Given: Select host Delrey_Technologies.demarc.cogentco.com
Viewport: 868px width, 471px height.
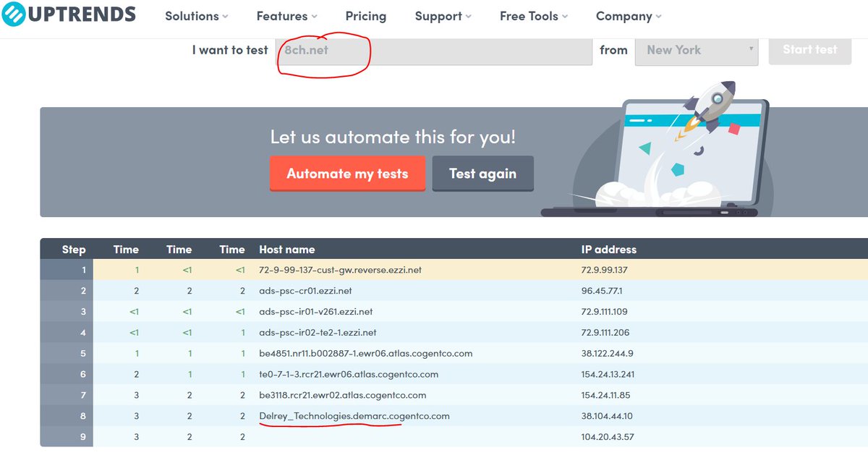Looking at the screenshot, I should [x=354, y=416].
